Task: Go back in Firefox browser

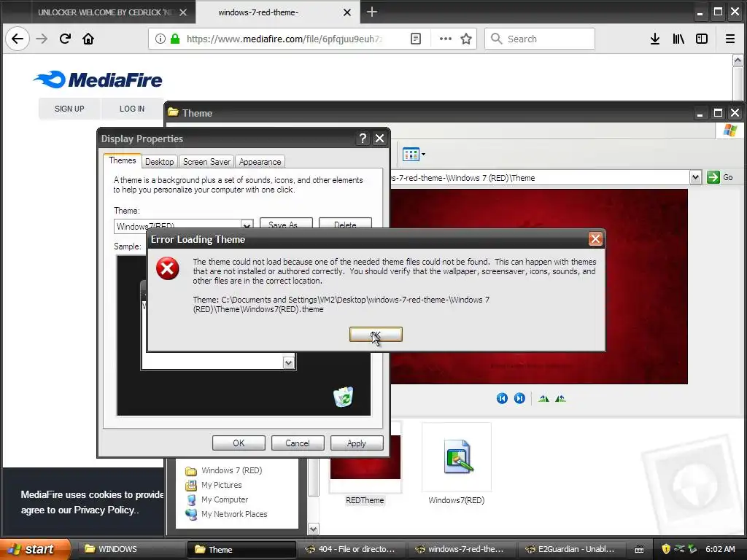Action: click(x=18, y=39)
